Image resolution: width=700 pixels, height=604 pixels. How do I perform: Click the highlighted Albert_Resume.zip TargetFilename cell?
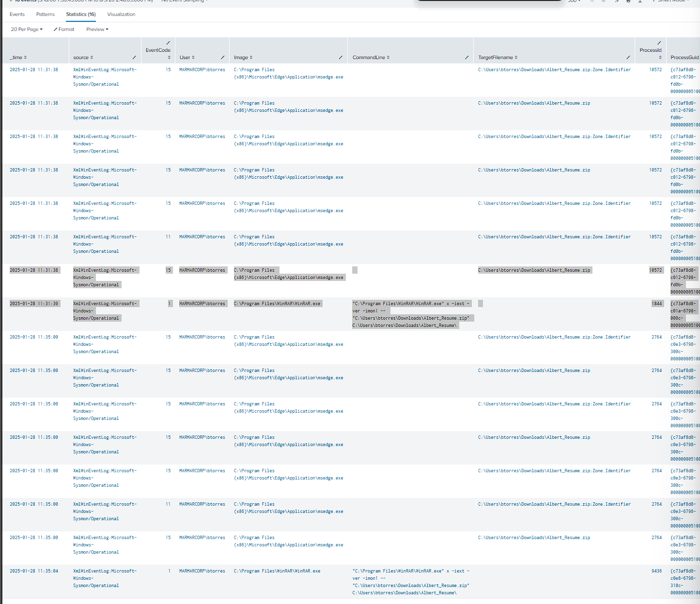click(534, 270)
